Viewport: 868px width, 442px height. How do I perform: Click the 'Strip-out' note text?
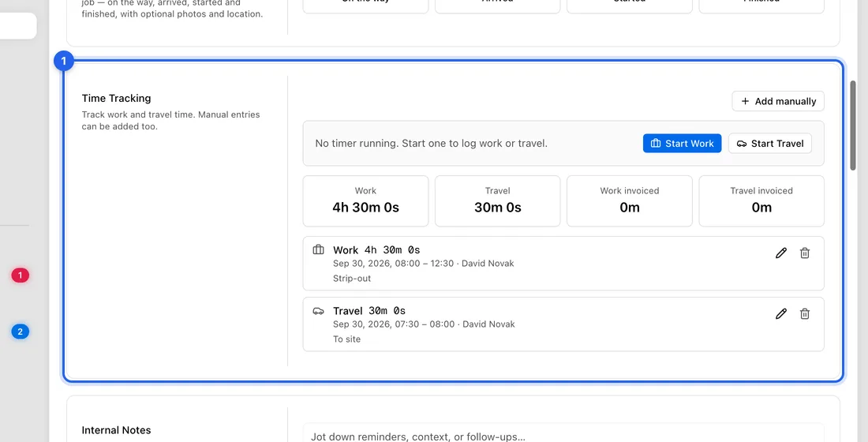pyautogui.click(x=352, y=278)
